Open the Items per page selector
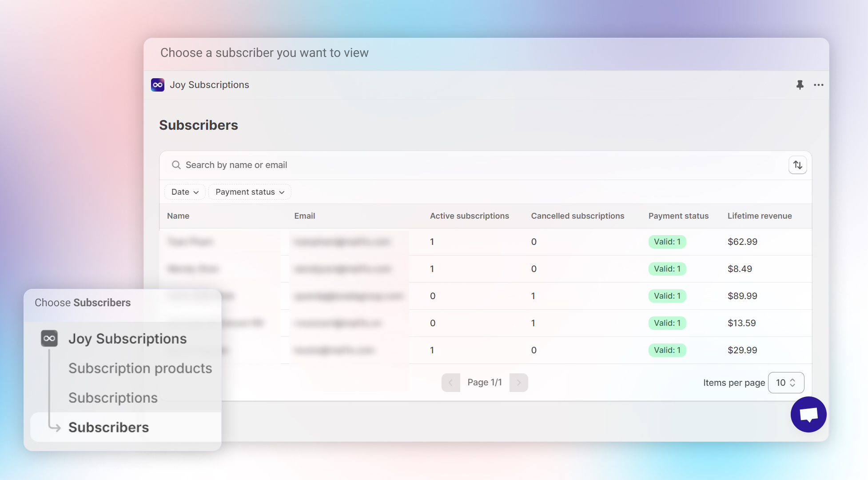The height and width of the screenshot is (480, 868). tap(785, 383)
